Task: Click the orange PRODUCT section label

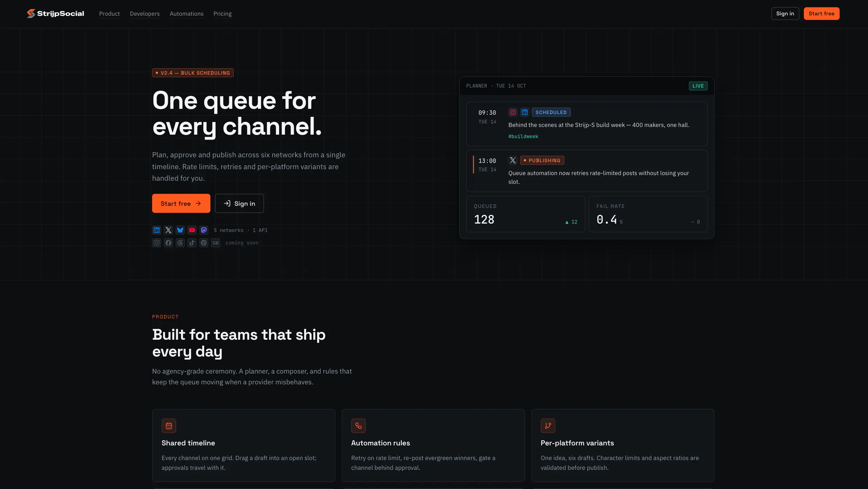Action: pyautogui.click(x=165, y=317)
